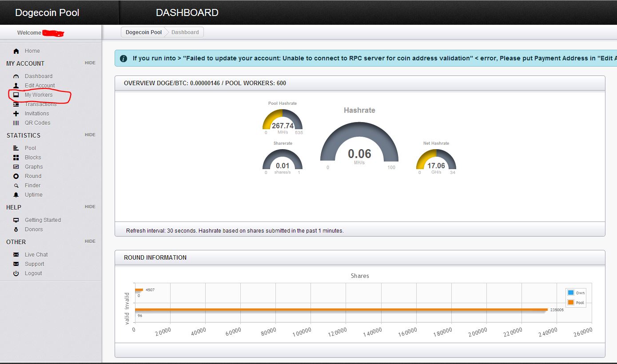The height and width of the screenshot is (364, 617).
Task: Click the Blocks grid icon
Action: coord(16,158)
